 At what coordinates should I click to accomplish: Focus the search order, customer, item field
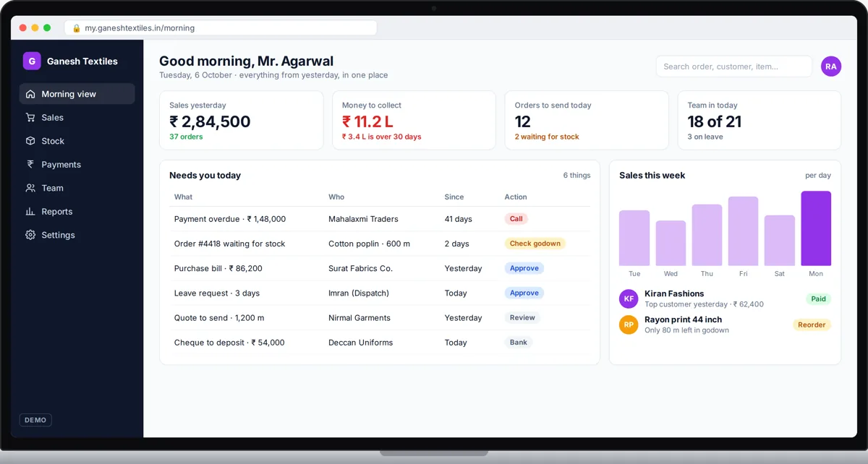click(x=734, y=66)
